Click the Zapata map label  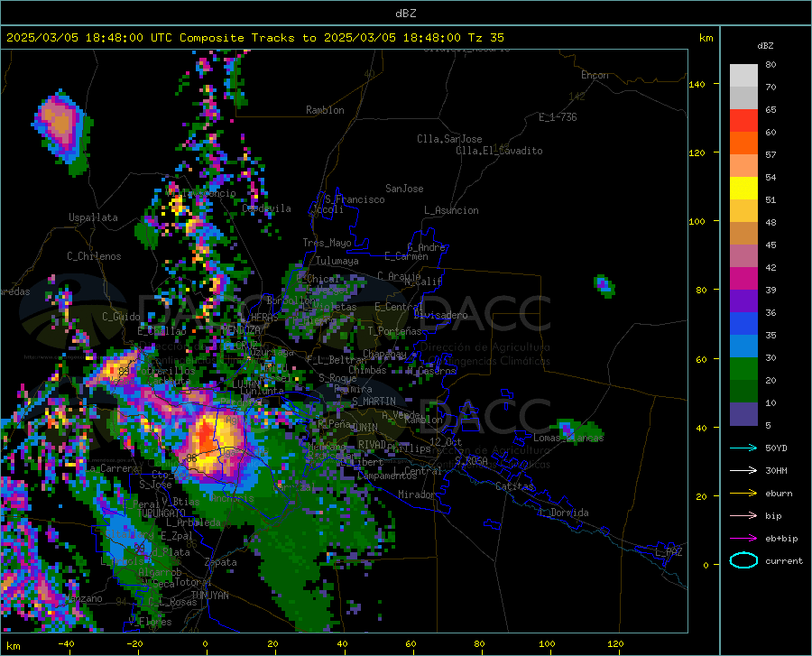coord(221,562)
